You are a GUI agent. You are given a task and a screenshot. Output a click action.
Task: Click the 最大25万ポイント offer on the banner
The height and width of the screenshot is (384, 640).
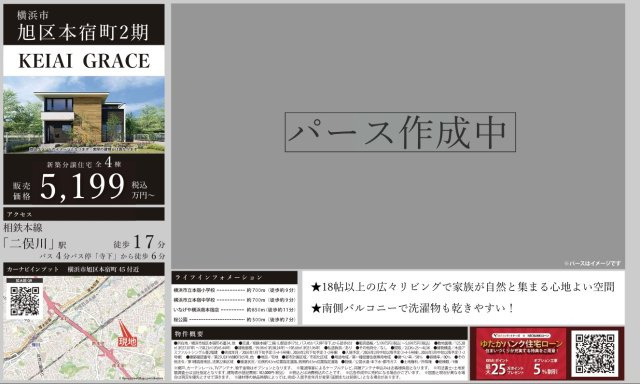click(504, 367)
